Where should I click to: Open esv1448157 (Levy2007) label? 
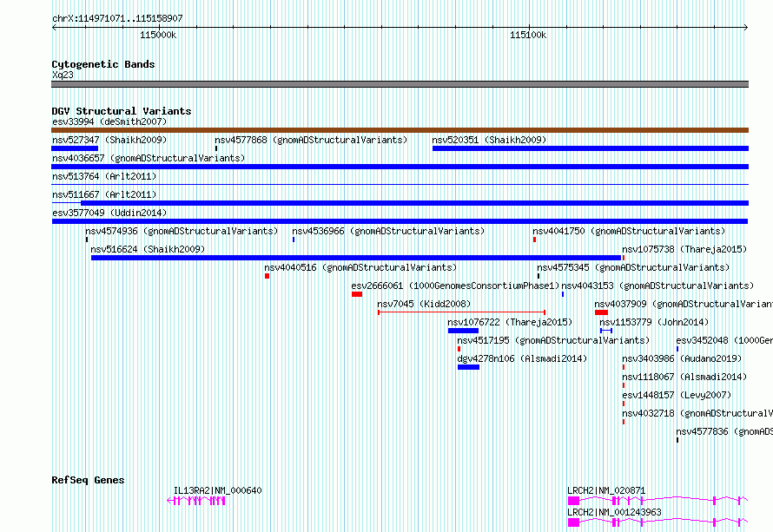[677, 395]
